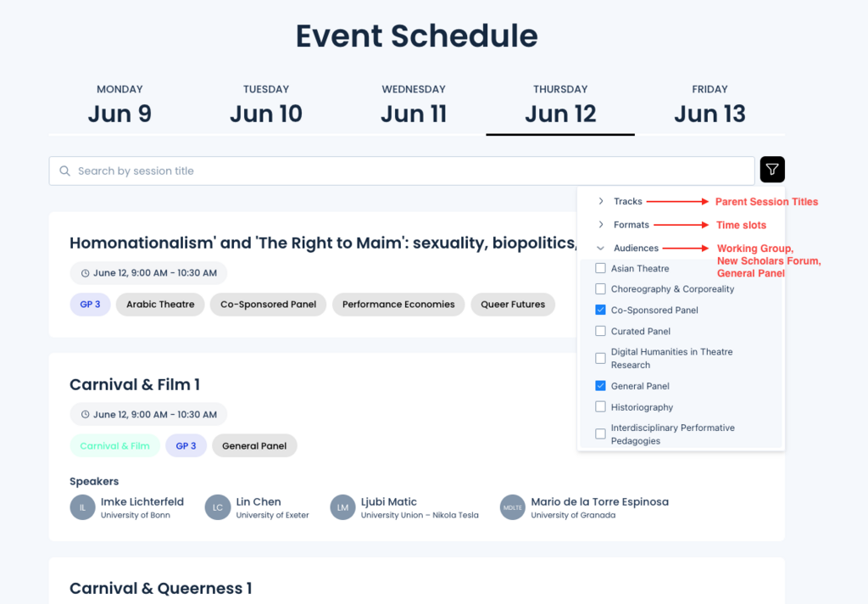The height and width of the screenshot is (604, 868).
Task: Click the Event Schedule heading
Action: click(416, 36)
